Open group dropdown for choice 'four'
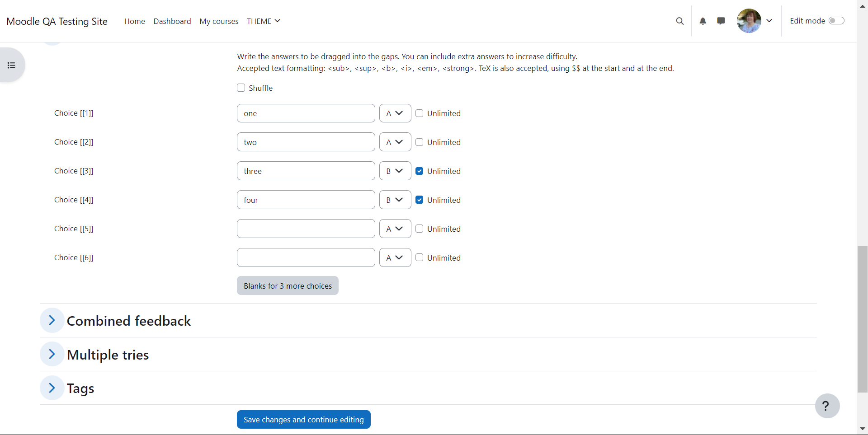868x435 pixels. tap(395, 200)
